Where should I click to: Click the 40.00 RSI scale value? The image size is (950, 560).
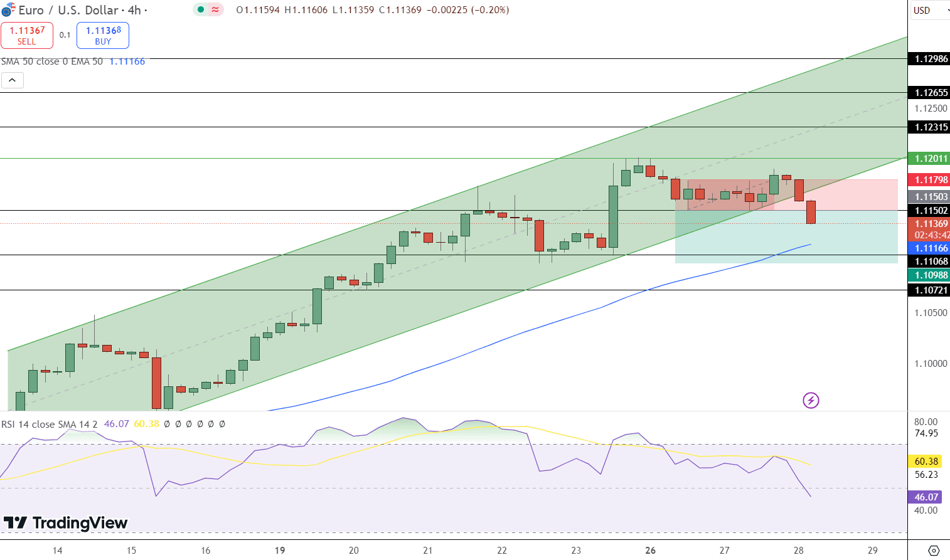(926, 510)
